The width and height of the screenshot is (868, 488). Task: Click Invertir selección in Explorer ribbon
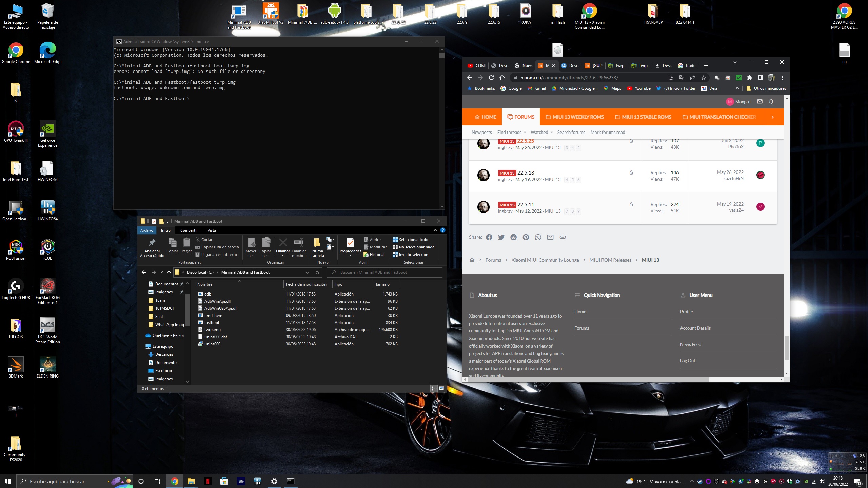point(410,255)
